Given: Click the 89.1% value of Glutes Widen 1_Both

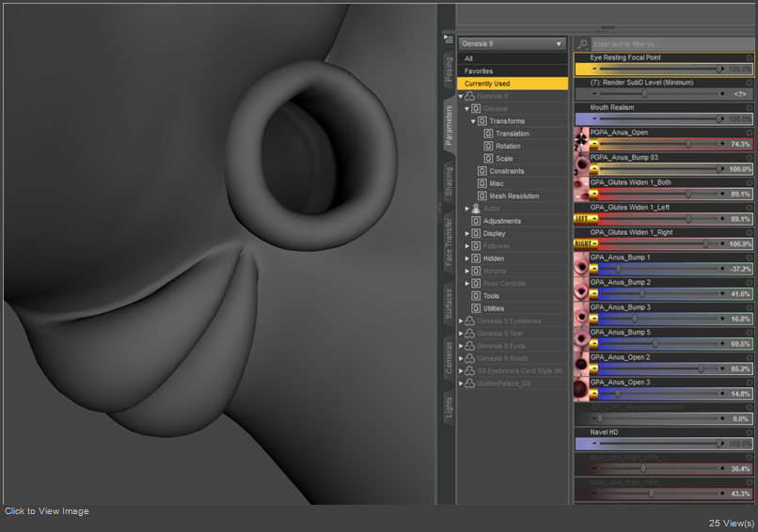Looking at the screenshot, I should click(740, 194).
